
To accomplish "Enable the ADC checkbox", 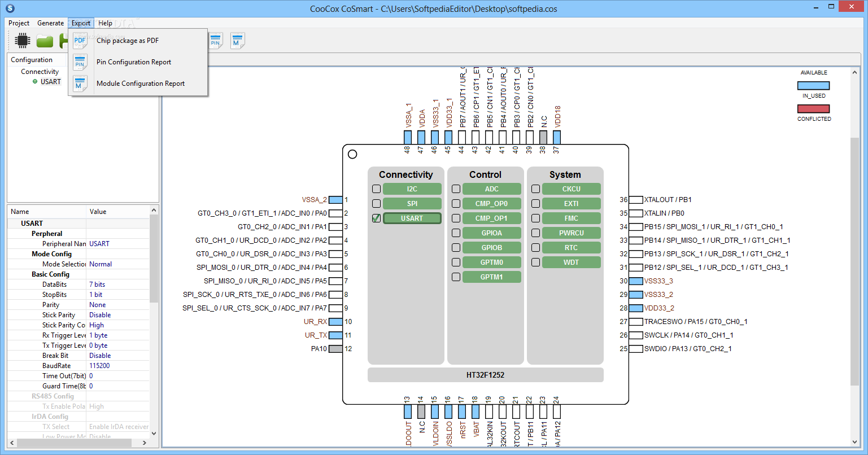I will click(x=456, y=189).
